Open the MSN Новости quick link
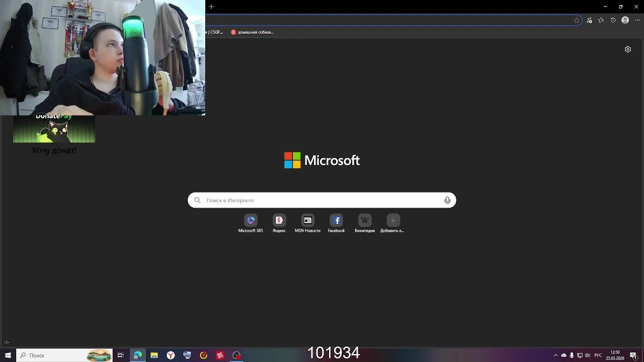This screenshot has height=362, width=644. pos(307,224)
